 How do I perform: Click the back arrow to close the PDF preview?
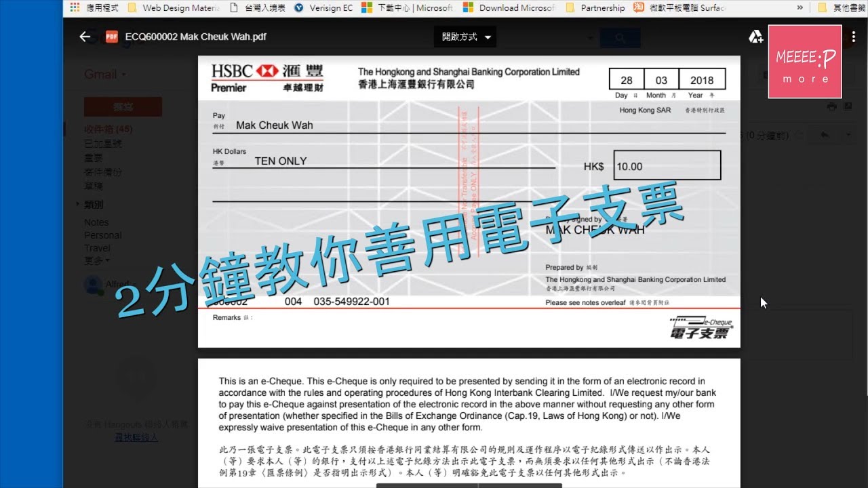point(85,37)
